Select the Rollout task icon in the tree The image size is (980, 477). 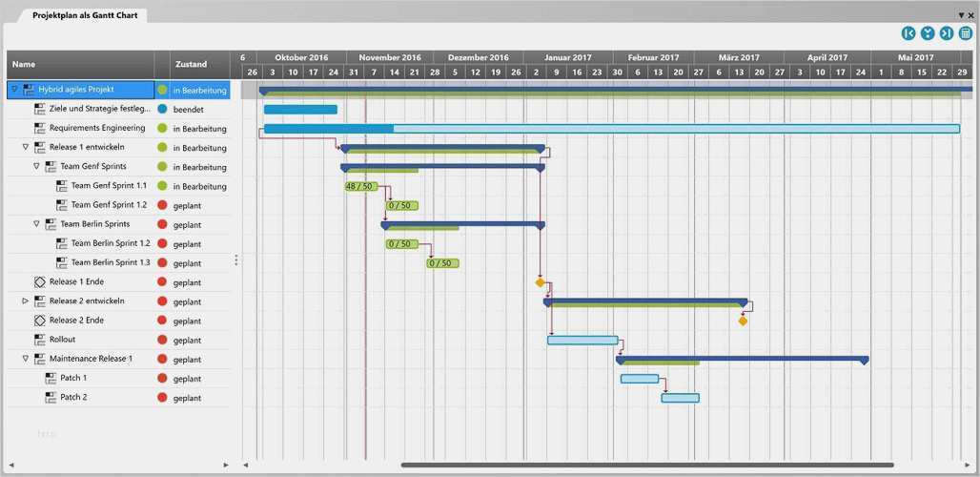coord(39,340)
